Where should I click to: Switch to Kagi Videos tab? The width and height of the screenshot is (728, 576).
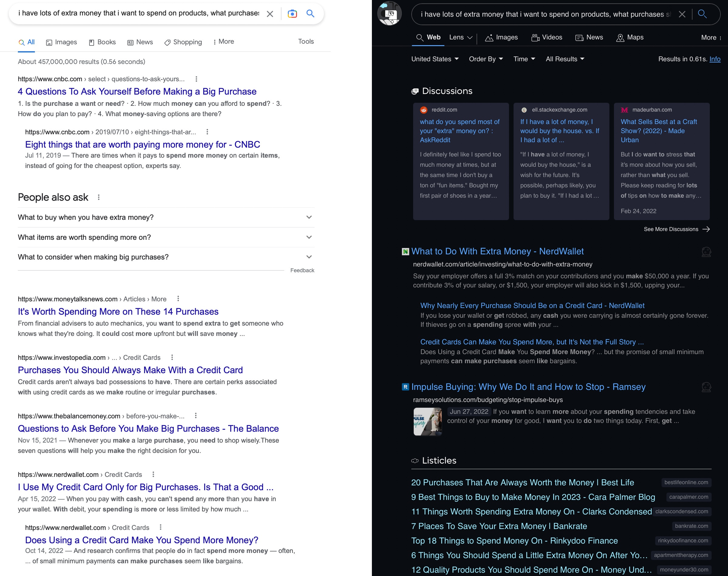547,37
